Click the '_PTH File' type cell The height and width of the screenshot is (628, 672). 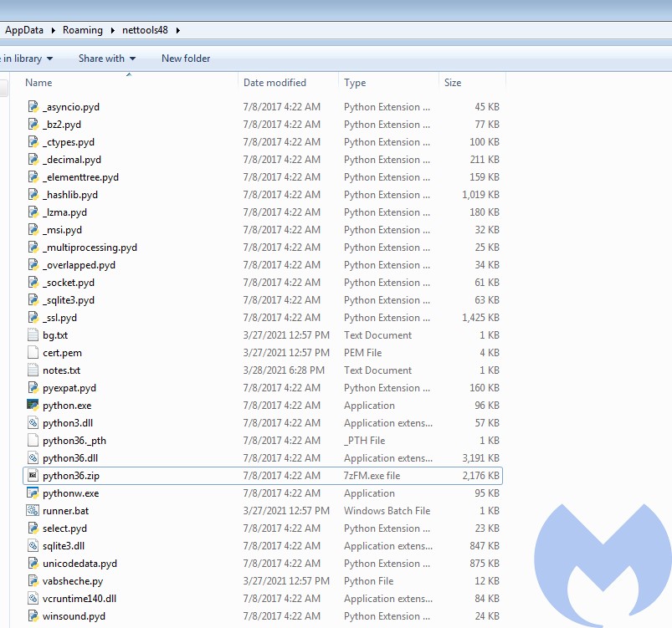click(x=364, y=441)
